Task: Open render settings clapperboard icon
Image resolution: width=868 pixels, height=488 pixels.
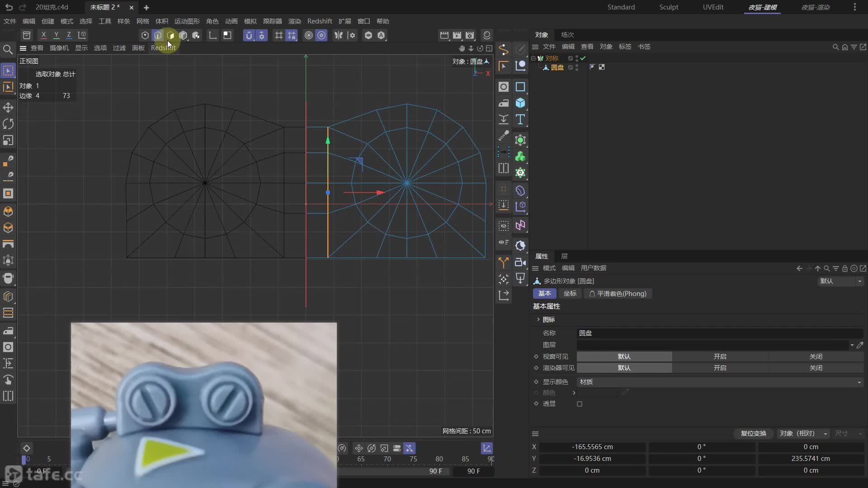Action: coord(470,35)
